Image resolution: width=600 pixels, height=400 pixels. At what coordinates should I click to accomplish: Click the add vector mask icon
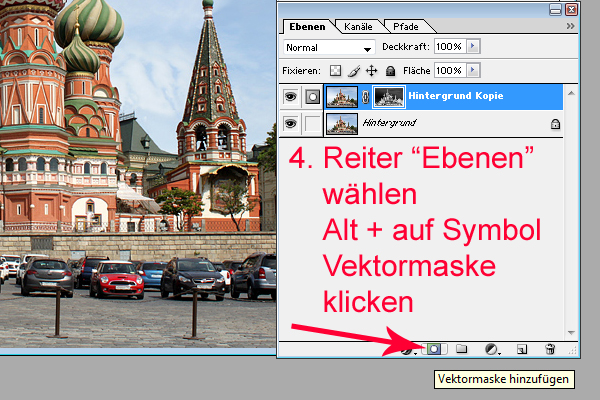(x=434, y=349)
